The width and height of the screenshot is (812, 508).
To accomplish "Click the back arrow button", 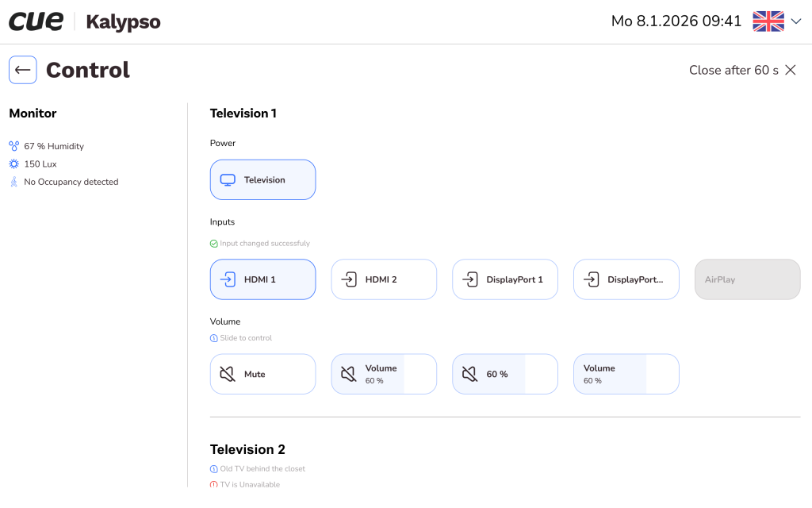I will [23, 70].
